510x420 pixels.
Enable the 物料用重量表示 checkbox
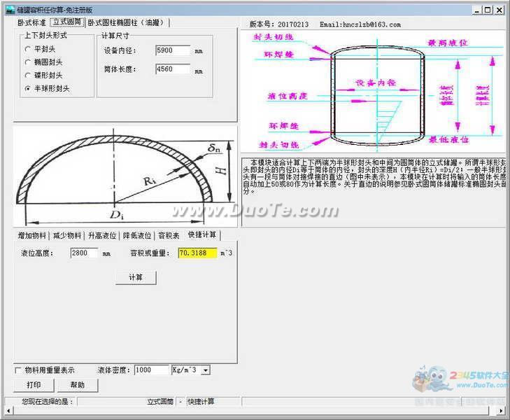18,370
